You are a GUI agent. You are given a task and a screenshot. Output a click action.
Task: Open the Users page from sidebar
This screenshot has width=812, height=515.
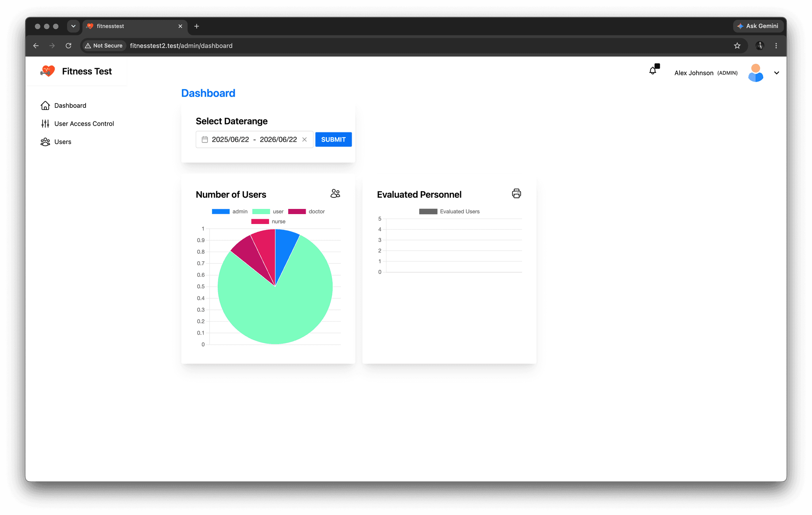63,142
